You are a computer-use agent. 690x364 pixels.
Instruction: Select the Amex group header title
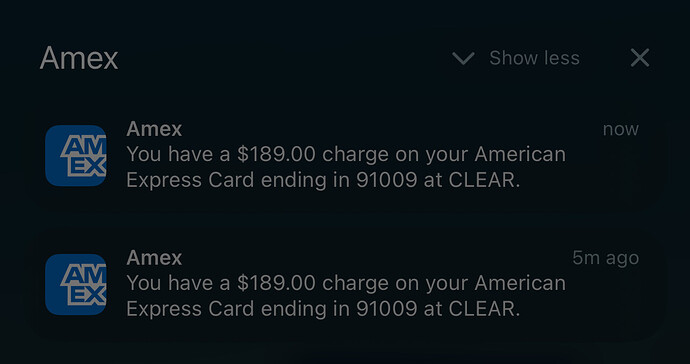[x=79, y=58]
